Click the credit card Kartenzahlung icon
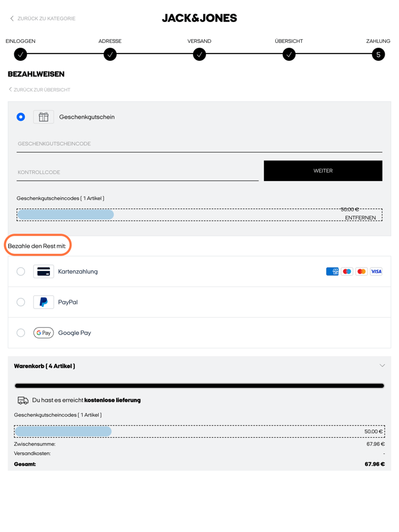 43,272
